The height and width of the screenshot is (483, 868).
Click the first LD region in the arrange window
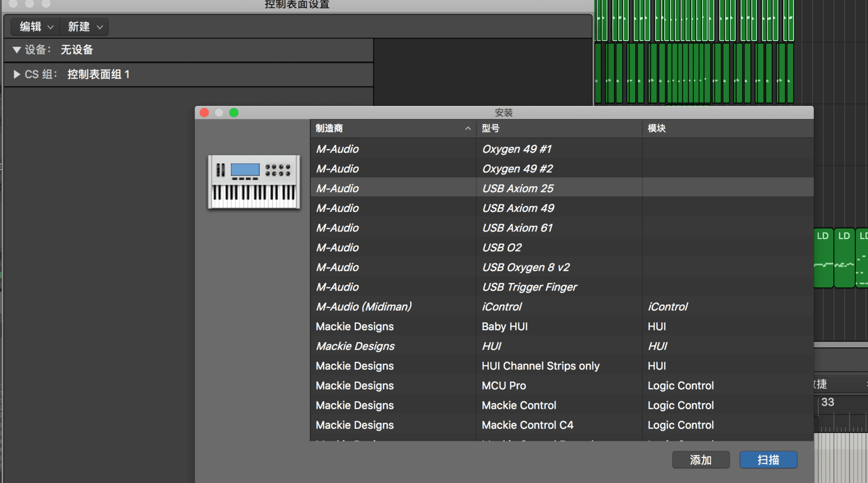tap(824, 257)
